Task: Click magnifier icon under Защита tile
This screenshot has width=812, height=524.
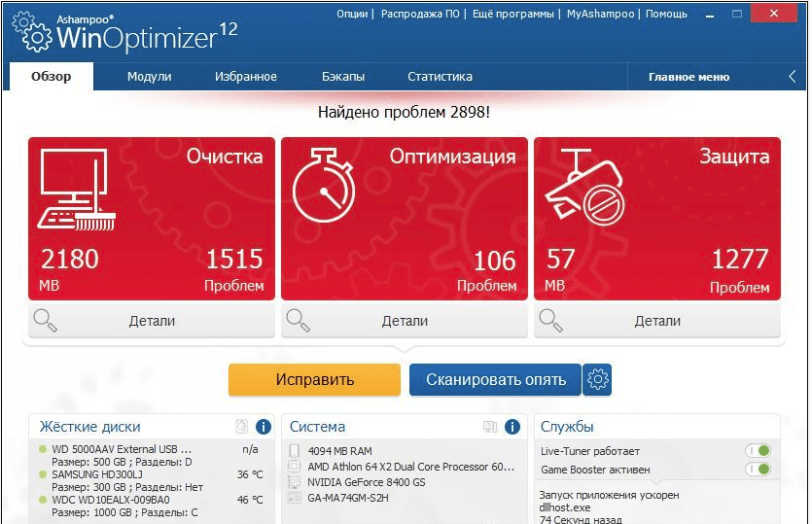Action: pos(551,321)
